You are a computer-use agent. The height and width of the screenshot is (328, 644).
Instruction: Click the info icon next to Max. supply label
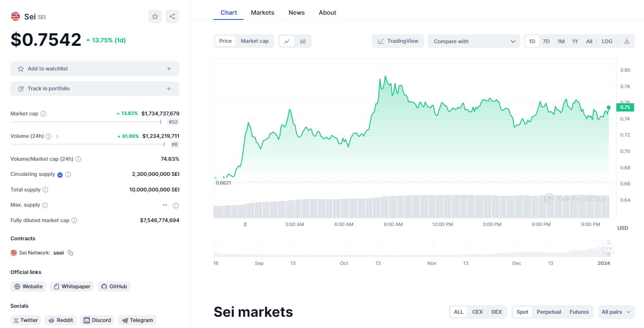click(45, 205)
